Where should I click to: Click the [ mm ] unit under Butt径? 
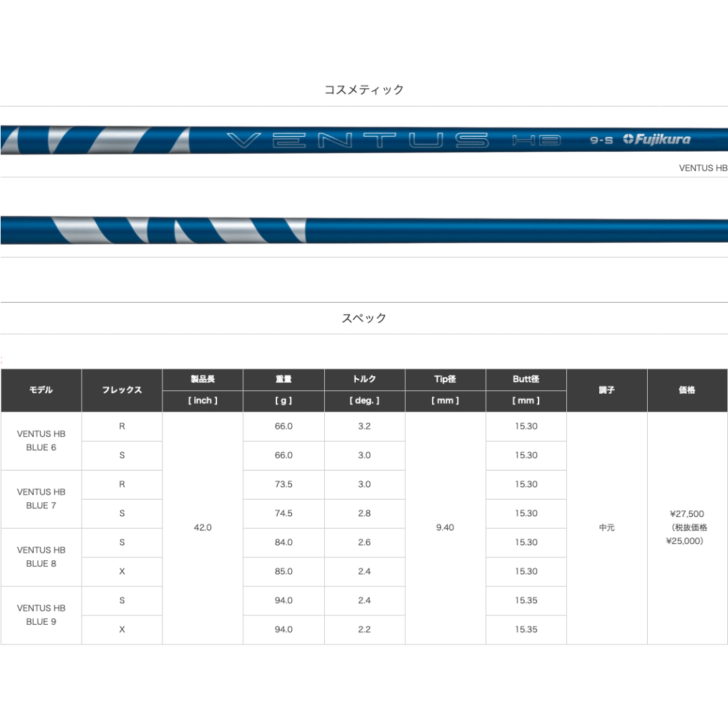tap(526, 400)
